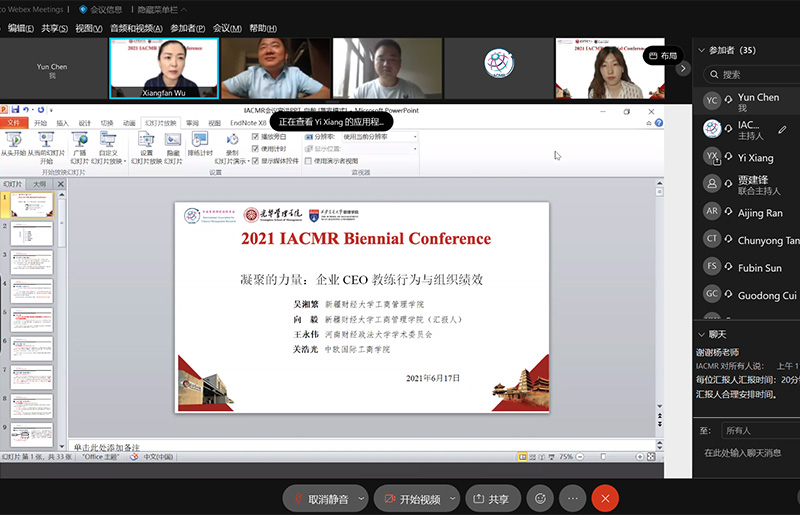Screen dimensions: 800x515
Task: Open the 参加者 menu in the menu bar
Action: click(187, 28)
